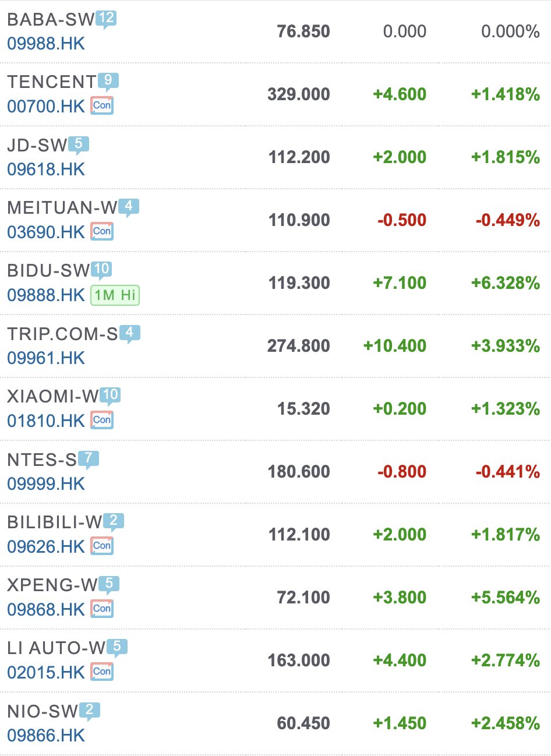Click the Con badge beside 03690.HK
The image size is (551, 756).
pyautogui.click(x=102, y=232)
